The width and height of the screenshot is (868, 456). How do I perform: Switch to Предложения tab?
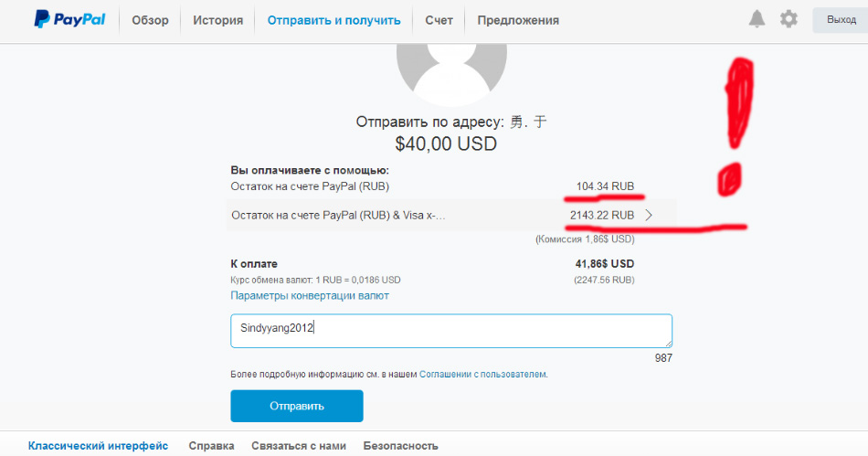click(518, 20)
